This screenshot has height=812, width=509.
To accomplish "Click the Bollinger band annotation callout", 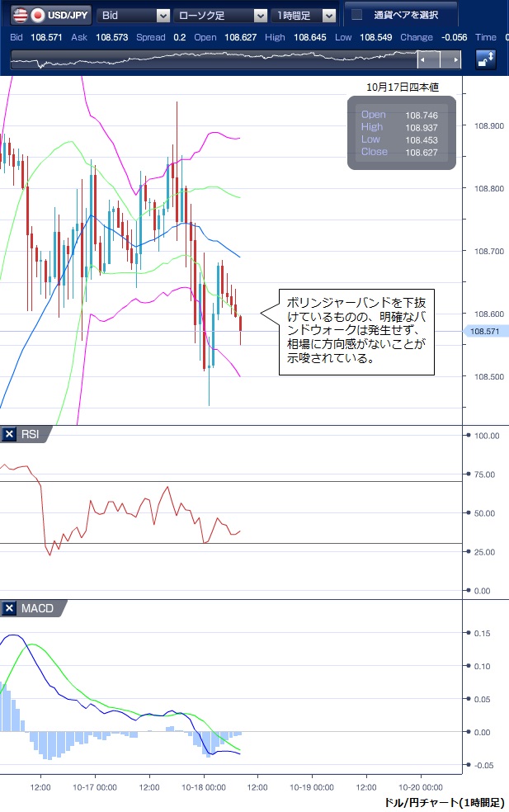I will point(356,332).
